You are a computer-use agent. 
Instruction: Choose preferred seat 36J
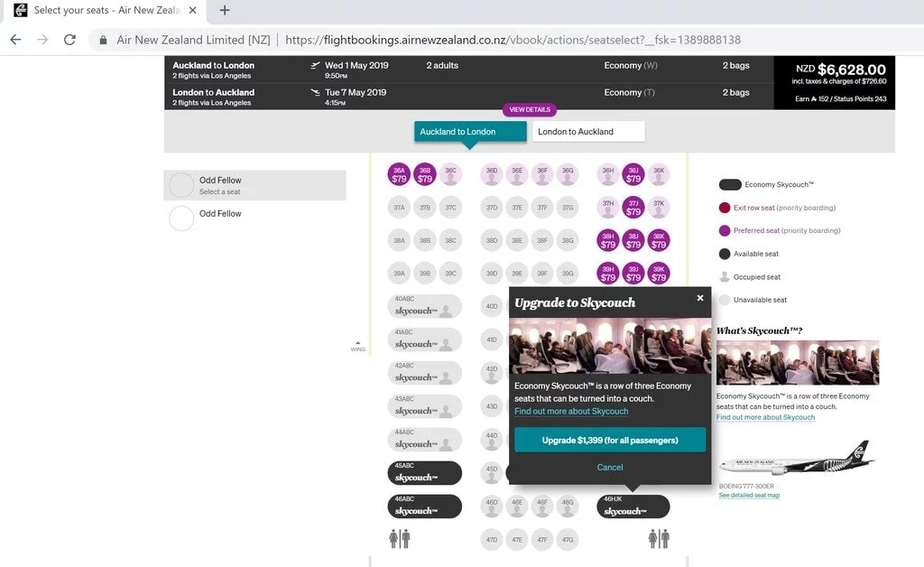(x=633, y=174)
